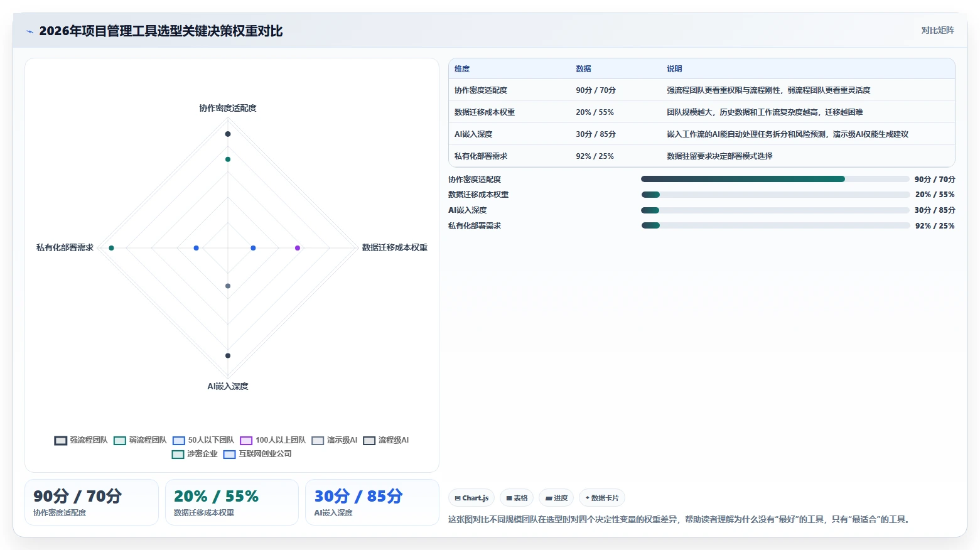The height and width of the screenshot is (550, 980).
Task: Select the 私有化部署需求 progress bar
Action: point(775,225)
